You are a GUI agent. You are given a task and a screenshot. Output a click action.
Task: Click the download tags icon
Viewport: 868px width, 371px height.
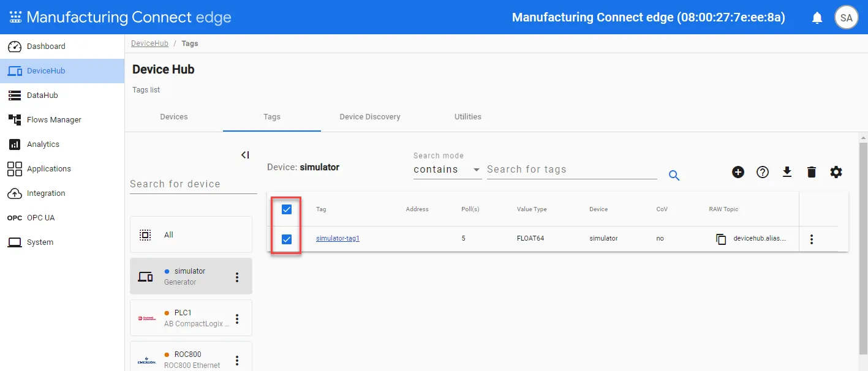(x=787, y=172)
